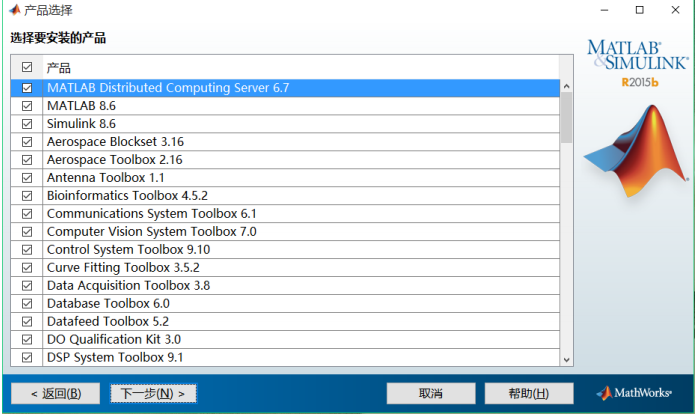
Task: Toggle the Database Toolbox 6.0 checkbox
Action: [27, 304]
